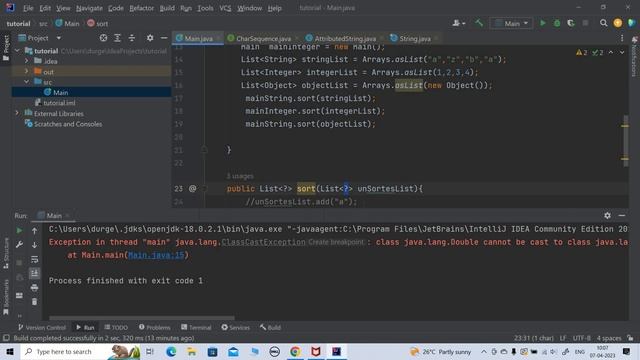The image size is (640, 360).
Task: Toggle the Project side tool window tab
Action: point(6,48)
